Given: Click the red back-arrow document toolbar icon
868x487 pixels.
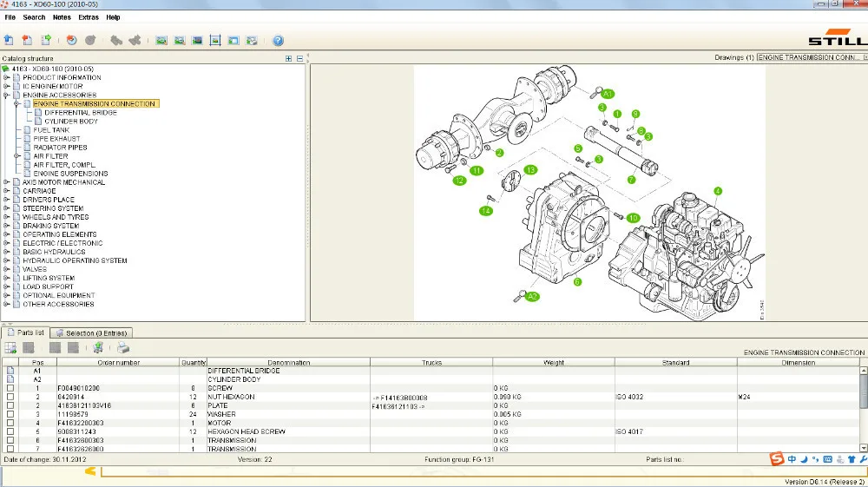Looking at the screenshot, I should 27,40.
